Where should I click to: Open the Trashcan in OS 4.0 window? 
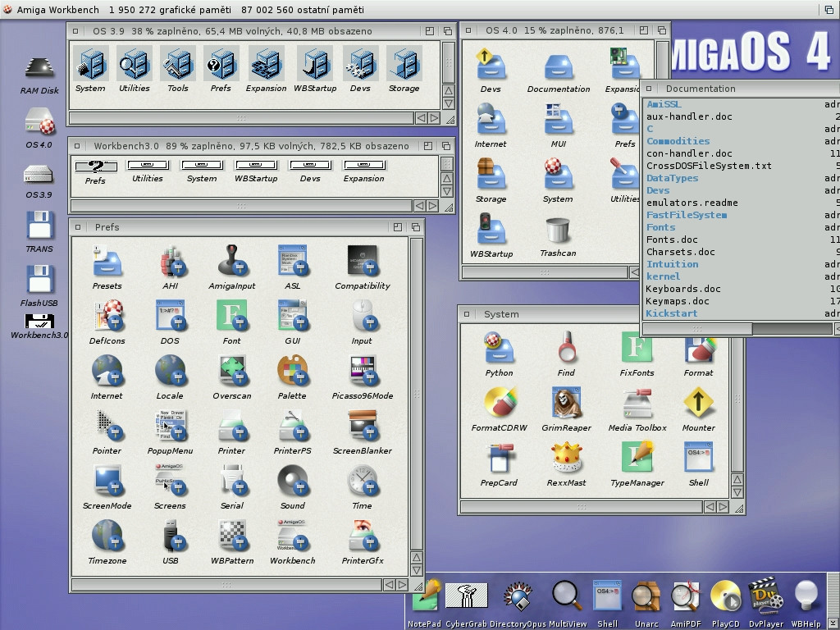click(558, 232)
